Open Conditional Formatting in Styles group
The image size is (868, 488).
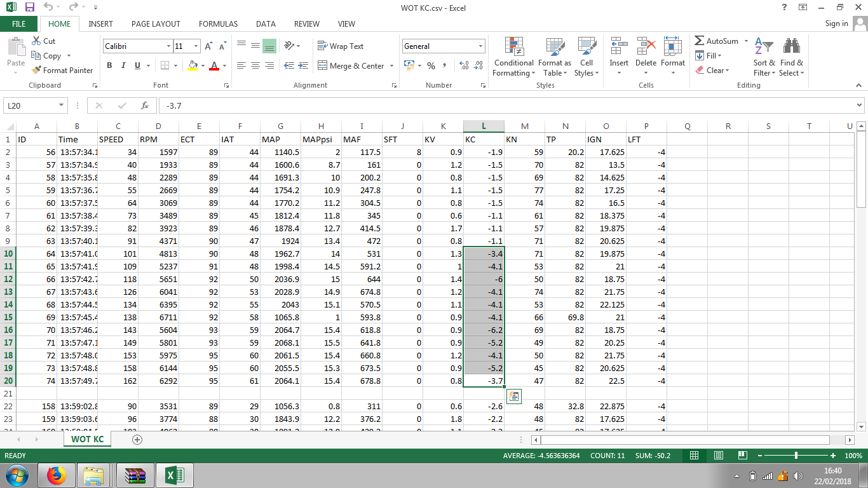point(513,57)
